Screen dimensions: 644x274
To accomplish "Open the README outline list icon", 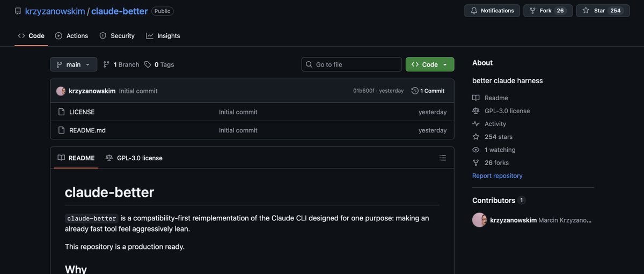I will click(443, 158).
